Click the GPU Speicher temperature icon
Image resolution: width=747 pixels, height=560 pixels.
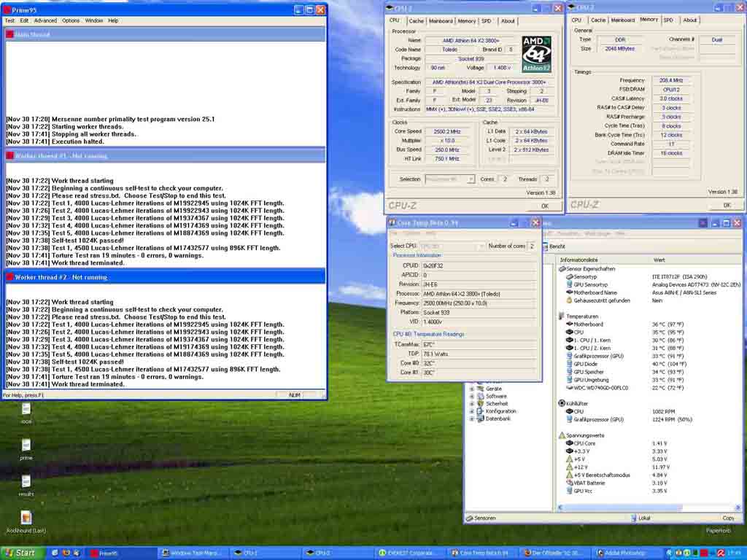[569, 372]
